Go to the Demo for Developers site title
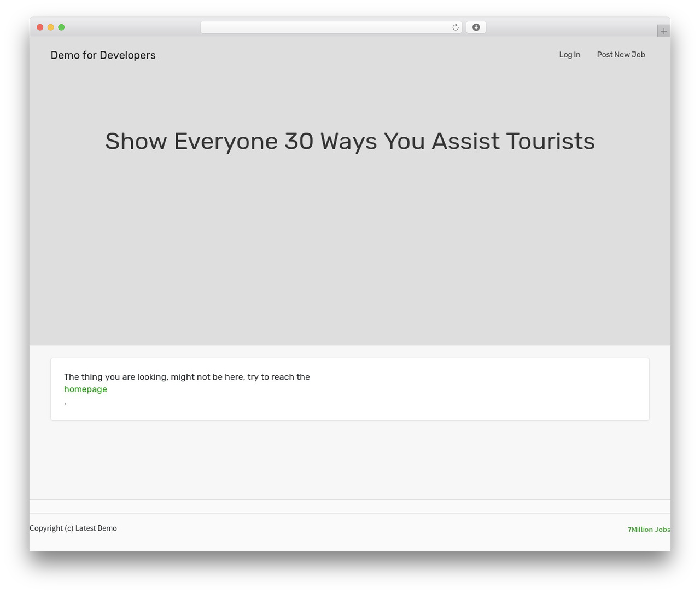 (103, 55)
